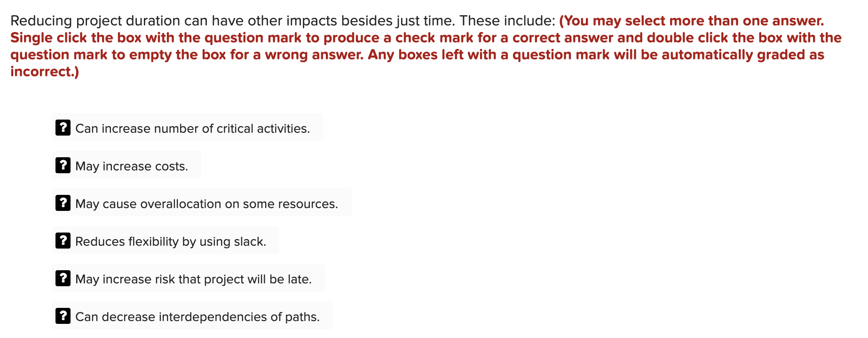This screenshot has height=338, width=868.
Task: Check the box for 'Can increase number of critical activities'
Action: click(63, 128)
